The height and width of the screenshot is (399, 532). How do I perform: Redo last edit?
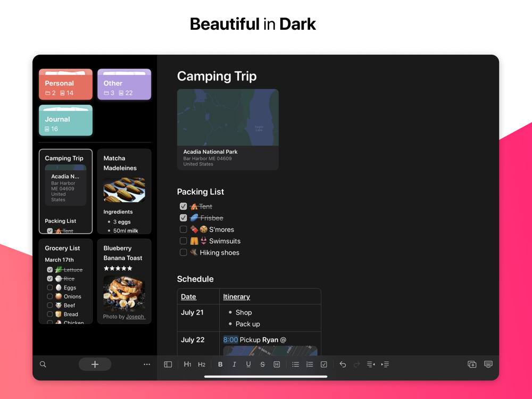(356, 364)
